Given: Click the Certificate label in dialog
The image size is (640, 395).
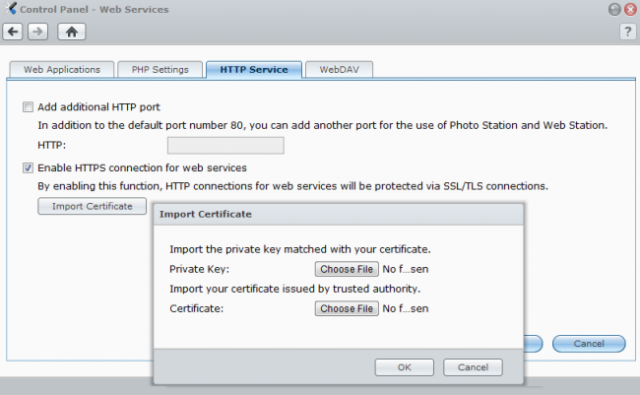Looking at the screenshot, I should coord(196,308).
